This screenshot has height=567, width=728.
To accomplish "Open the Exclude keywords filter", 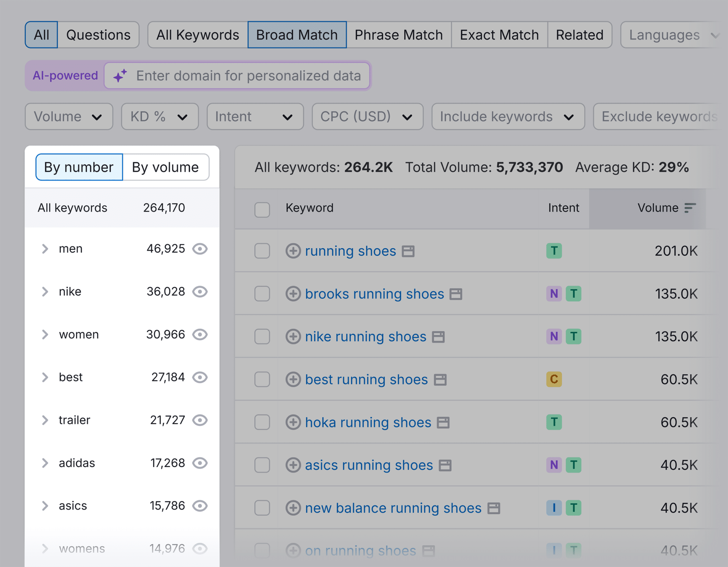I will point(660,117).
